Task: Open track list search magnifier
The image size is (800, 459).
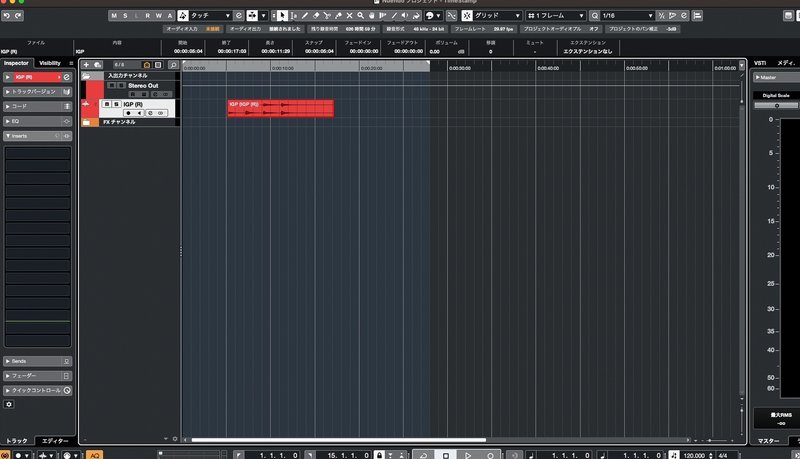Action: (173, 65)
